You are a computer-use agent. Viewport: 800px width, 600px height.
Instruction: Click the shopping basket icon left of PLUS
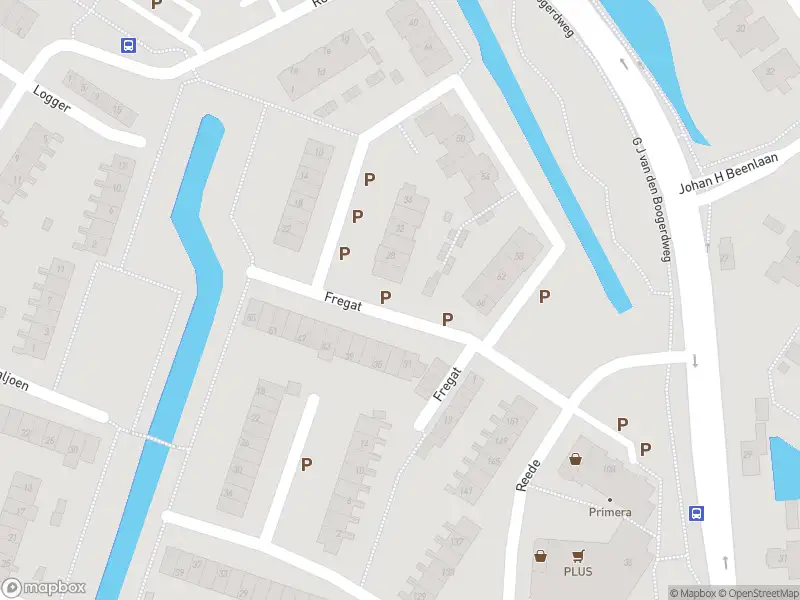[540, 556]
